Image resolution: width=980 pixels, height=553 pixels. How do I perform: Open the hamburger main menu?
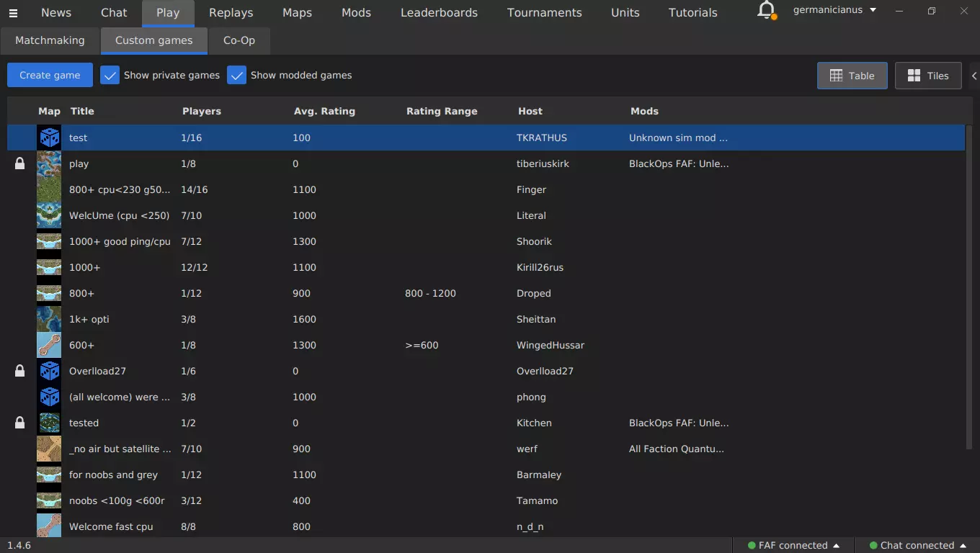(13, 13)
